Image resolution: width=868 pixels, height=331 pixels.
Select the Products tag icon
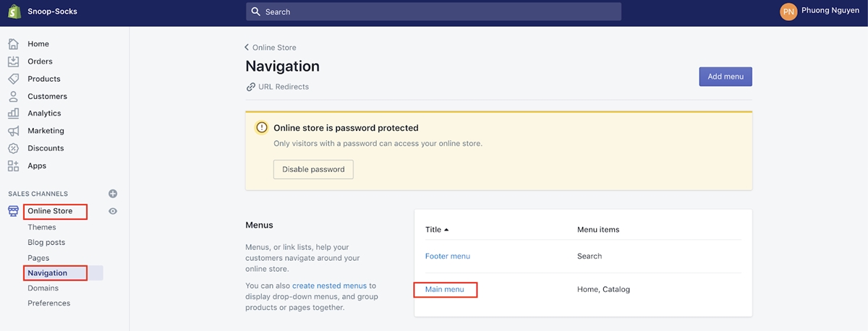[13, 79]
